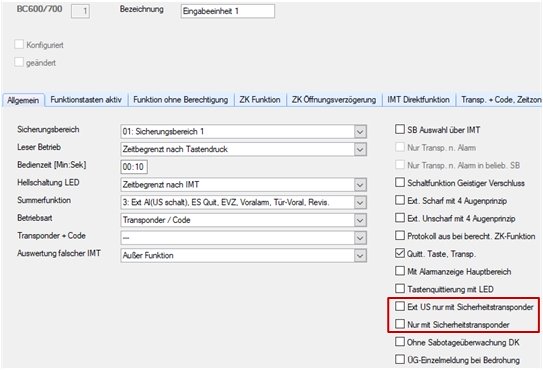Open Auswertung falscher IMT dropdown

coord(243,255)
